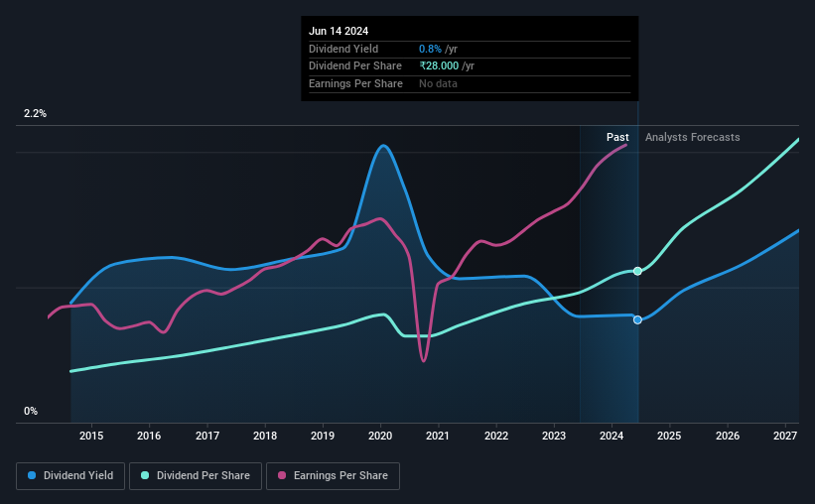The height and width of the screenshot is (504, 815).
Task: Click the 2026 x-axis label
Action: [728, 436]
